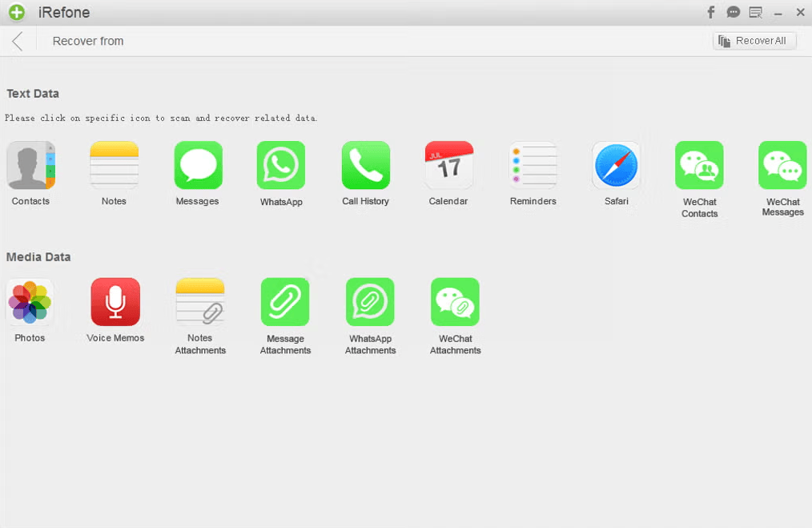Click the iRefone title text
Screen dimensions: 812x528
pos(64,13)
